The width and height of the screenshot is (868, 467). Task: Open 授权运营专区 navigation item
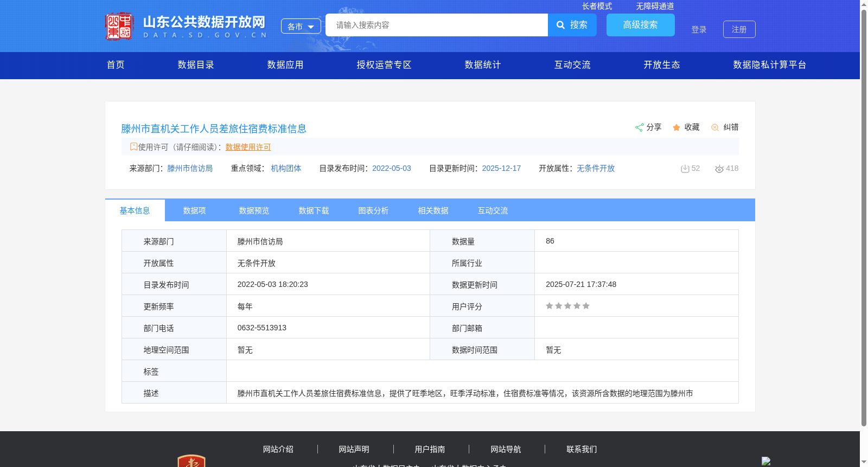(384, 65)
